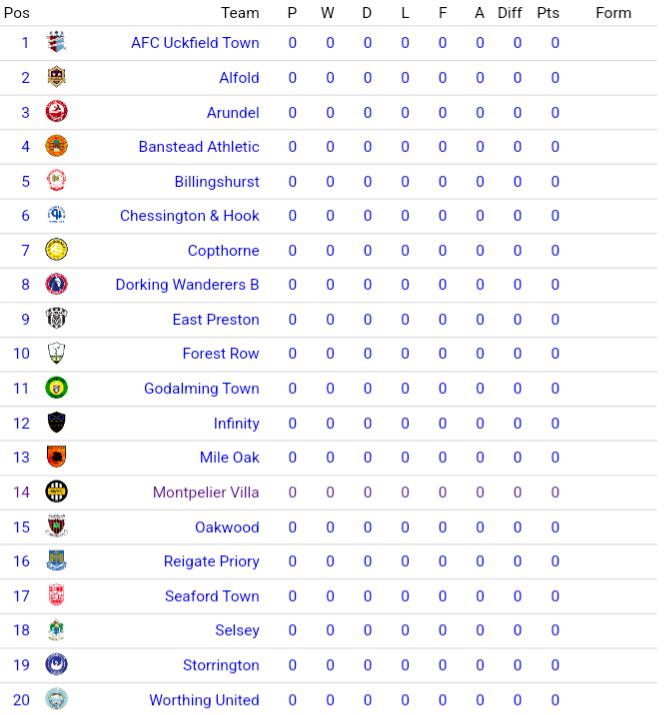Click the Storrington club crest
The width and height of the screenshot is (665, 715).
coord(57,665)
